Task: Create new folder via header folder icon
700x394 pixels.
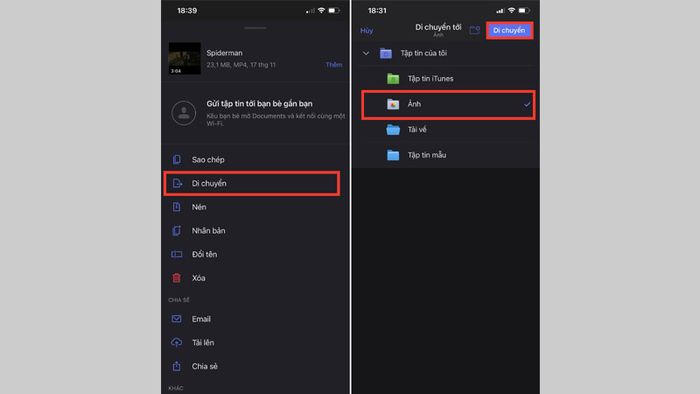Action: click(x=475, y=30)
